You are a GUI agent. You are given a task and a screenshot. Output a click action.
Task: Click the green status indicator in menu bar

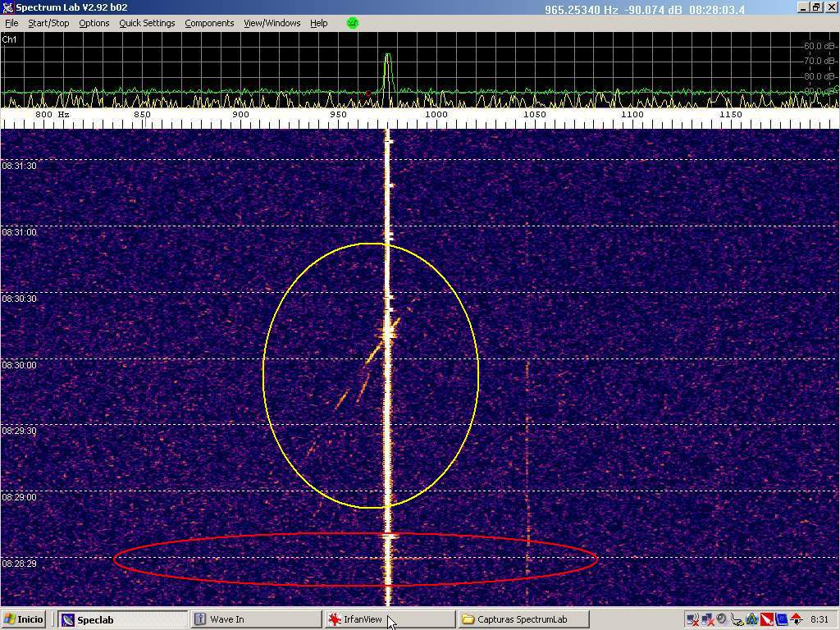(x=353, y=23)
